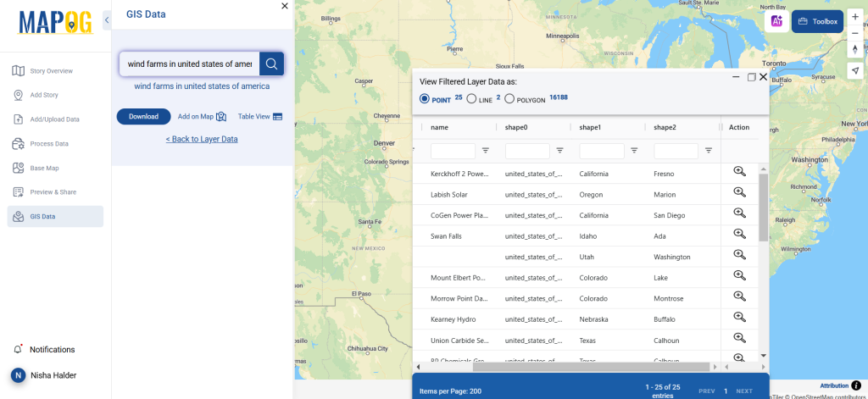Click the name column filter input
The height and width of the screenshot is (399, 868).
point(453,151)
